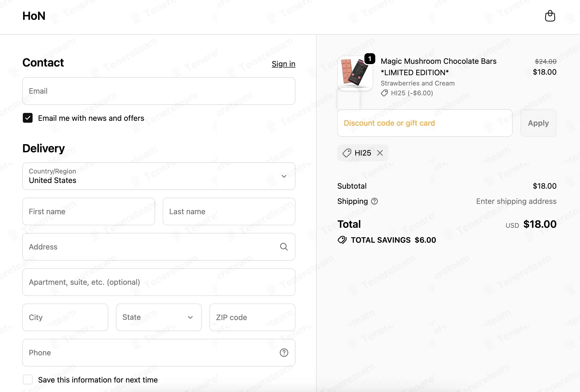Click the HI25 (-$6.00) discount tag icon

point(384,93)
